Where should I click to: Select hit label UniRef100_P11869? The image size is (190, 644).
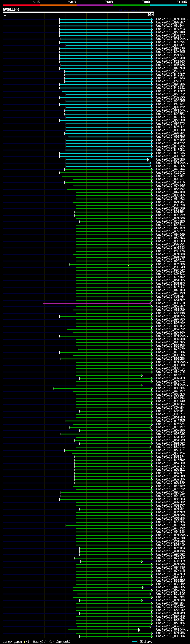[x=170, y=91]
